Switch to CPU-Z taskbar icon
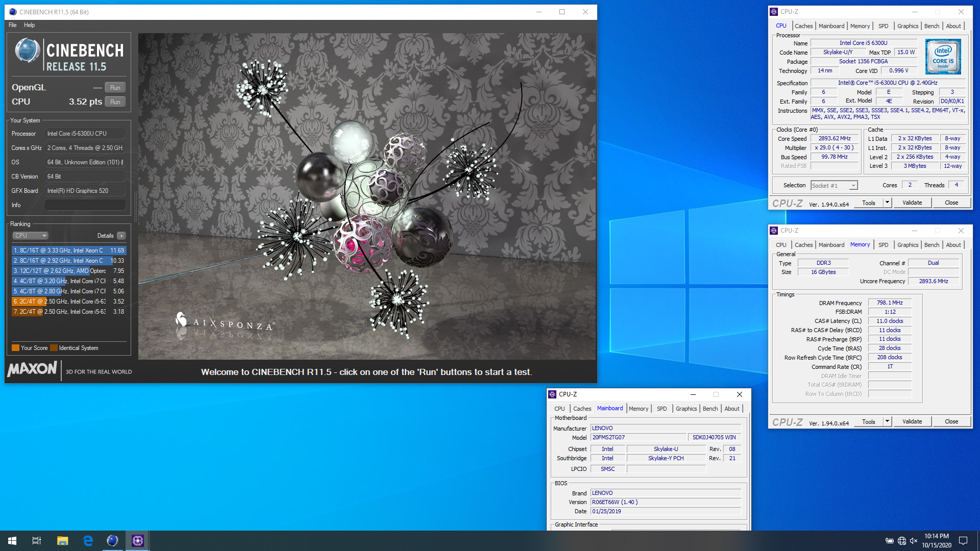Image resolution: width=980 pixels, height=551 pixels. pyautogui.click(x=137, y=541)
